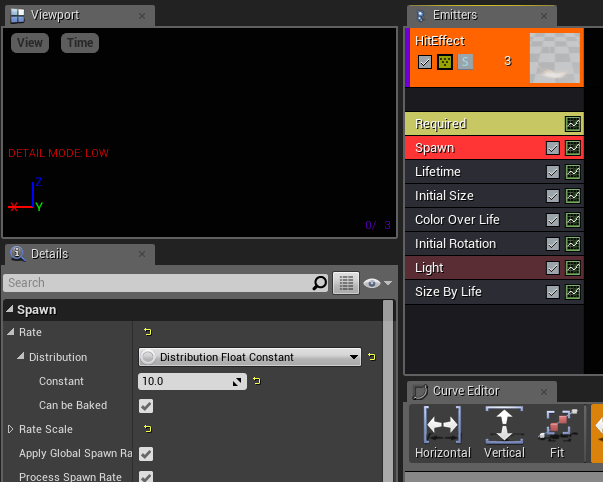Click the Emitters tab icon
The image size is (603, 482).
click(420, 16)
